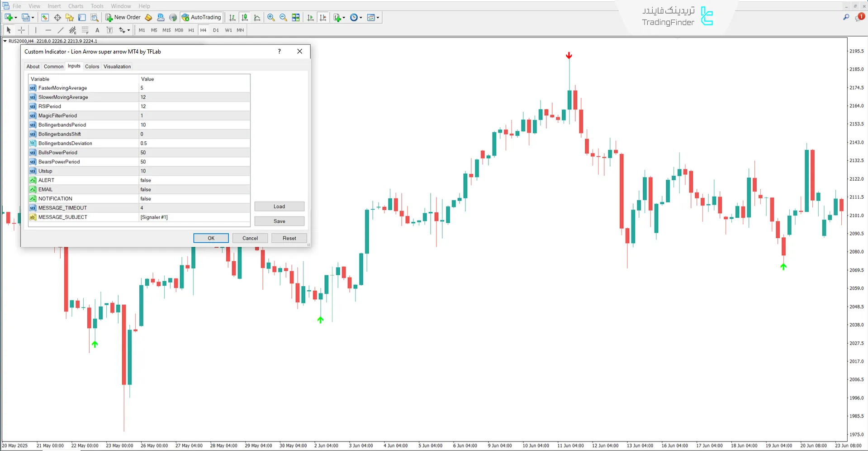Click the zoom in magnifier icon
Viewport: 868px width, 451px height.
271,17
